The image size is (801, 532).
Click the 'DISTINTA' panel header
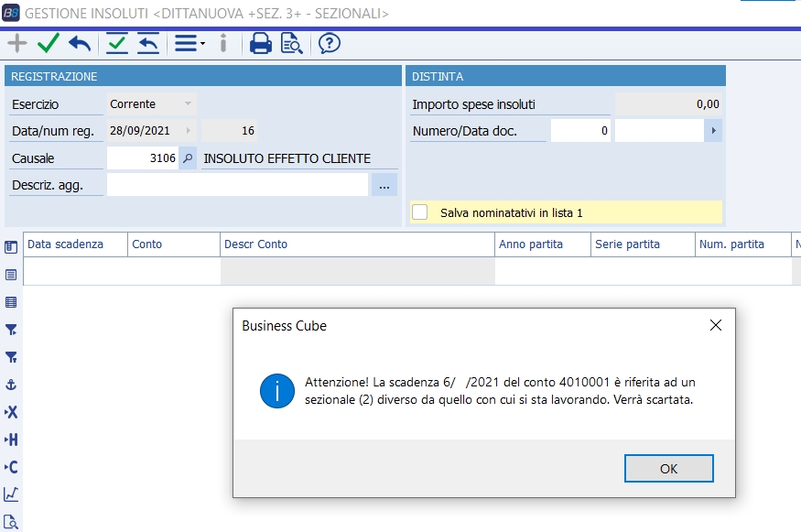coord(566,76)
